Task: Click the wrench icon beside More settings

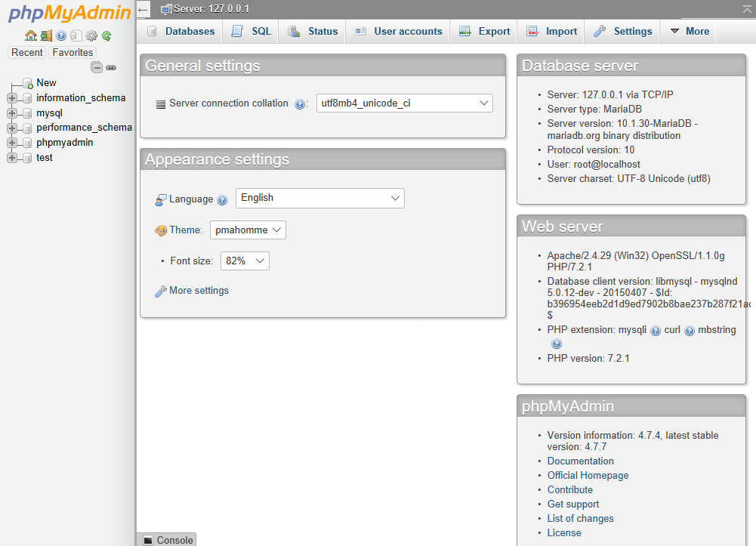Action: pyautogui.click(x=161, y=291)
